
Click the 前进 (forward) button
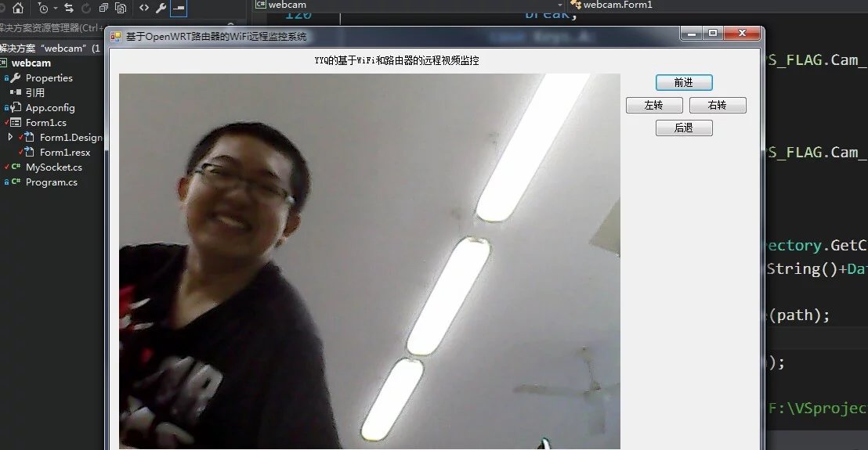tap(684, 83)
